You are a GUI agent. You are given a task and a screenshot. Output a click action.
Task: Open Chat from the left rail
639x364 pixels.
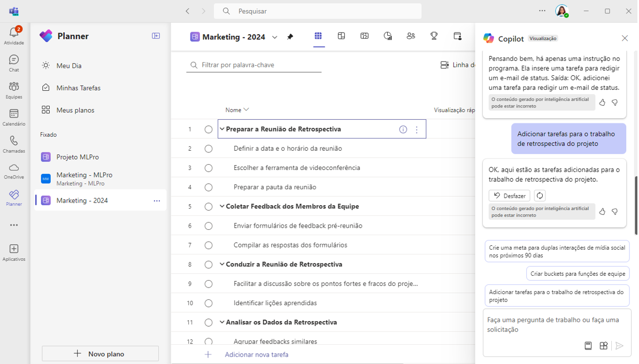pyautogui.click(x=14, y=64)
